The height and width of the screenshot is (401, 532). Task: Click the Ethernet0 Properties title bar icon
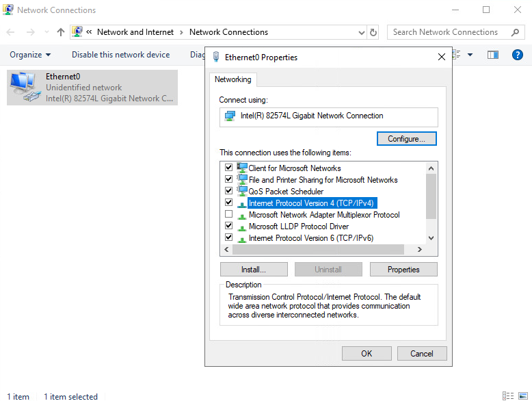pos(216,57)
